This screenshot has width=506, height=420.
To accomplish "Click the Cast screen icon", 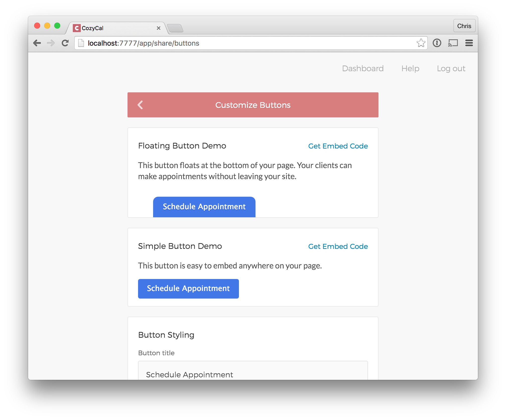I will (x=453, y=43).
